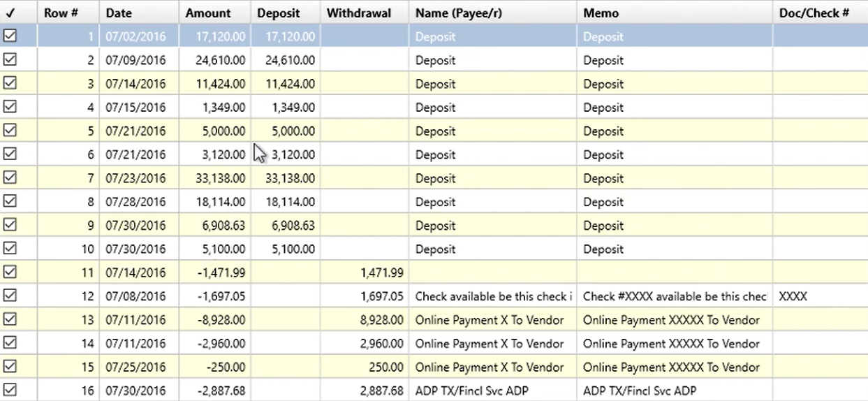This screenshot has width=868, height=401.
Task: Select the date cell 07/28/2016
Action: point(139,202)
